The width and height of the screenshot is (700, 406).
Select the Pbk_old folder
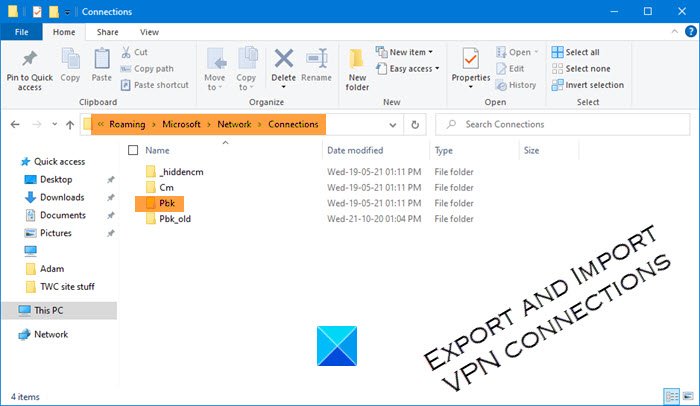(168, 219)
